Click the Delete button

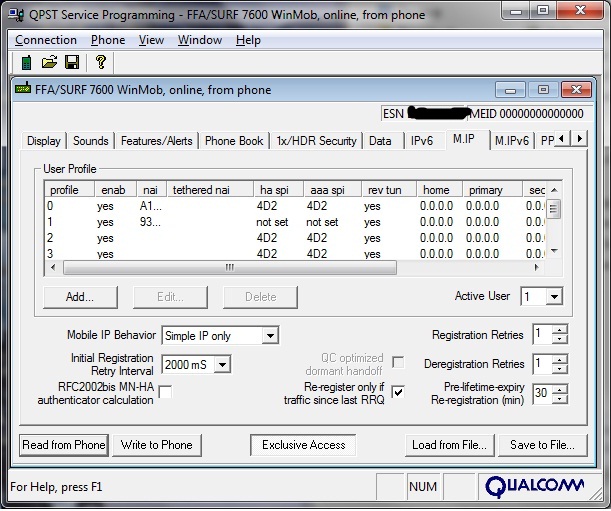pos(260,297)
